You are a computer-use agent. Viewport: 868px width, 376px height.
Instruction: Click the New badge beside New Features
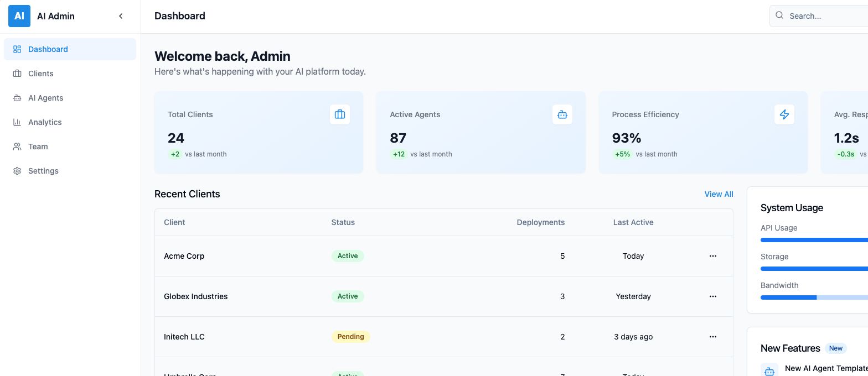836,348
